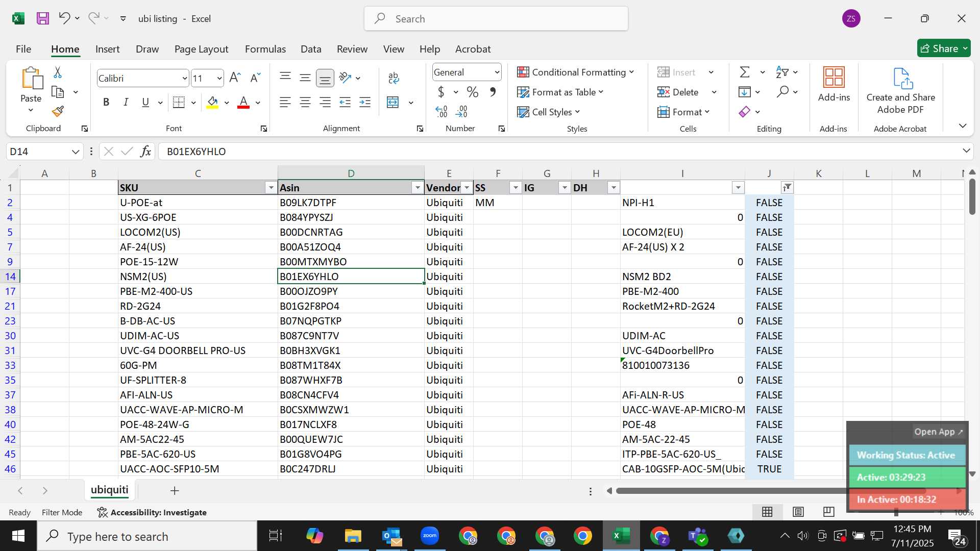Apply Accounting dollar format

click(441, 92)
